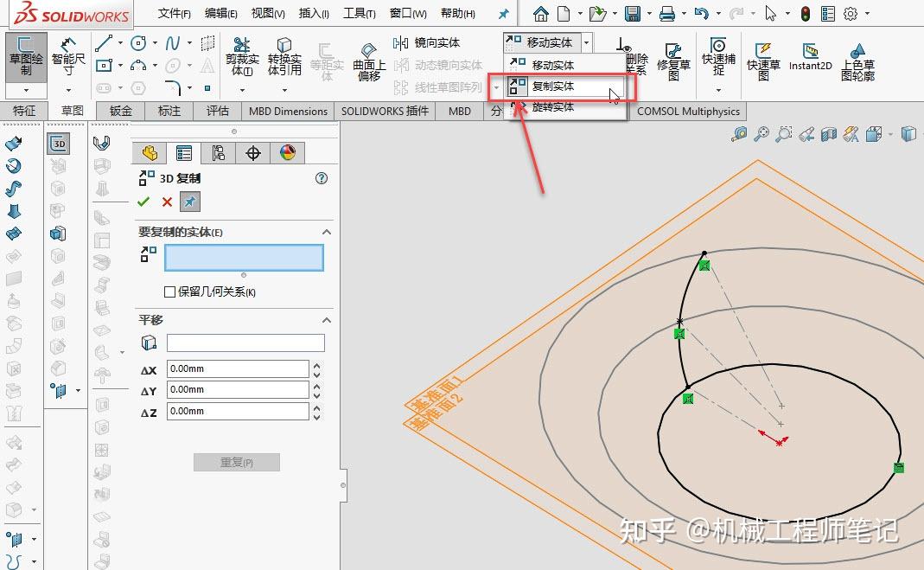This screenshot has height=570, width=924.
Task: Increase the ΔY value with up stepper
Action: [x=317, y=386]
